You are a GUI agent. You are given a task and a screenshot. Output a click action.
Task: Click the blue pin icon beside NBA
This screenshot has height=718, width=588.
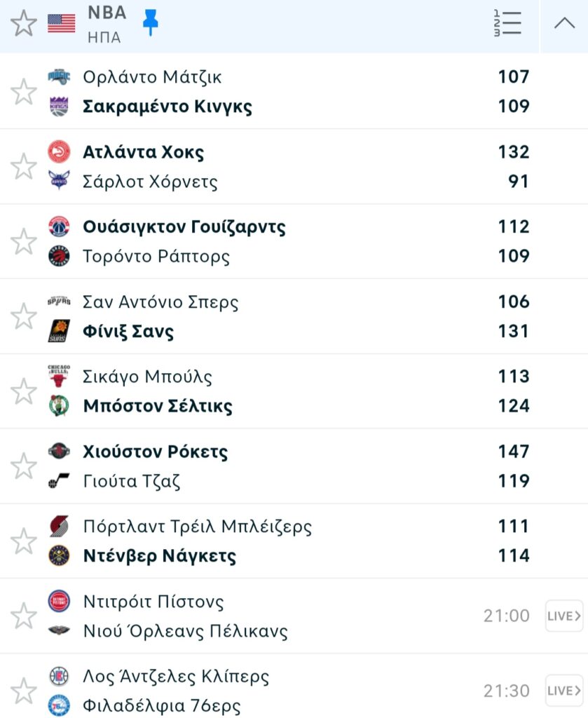150,23
